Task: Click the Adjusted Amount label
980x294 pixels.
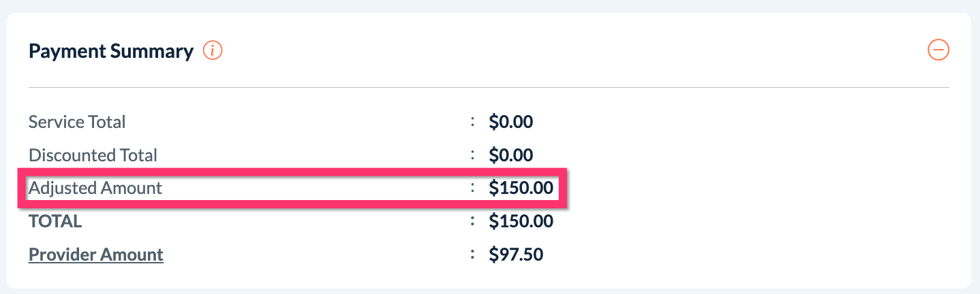Action: coord(95,188)
